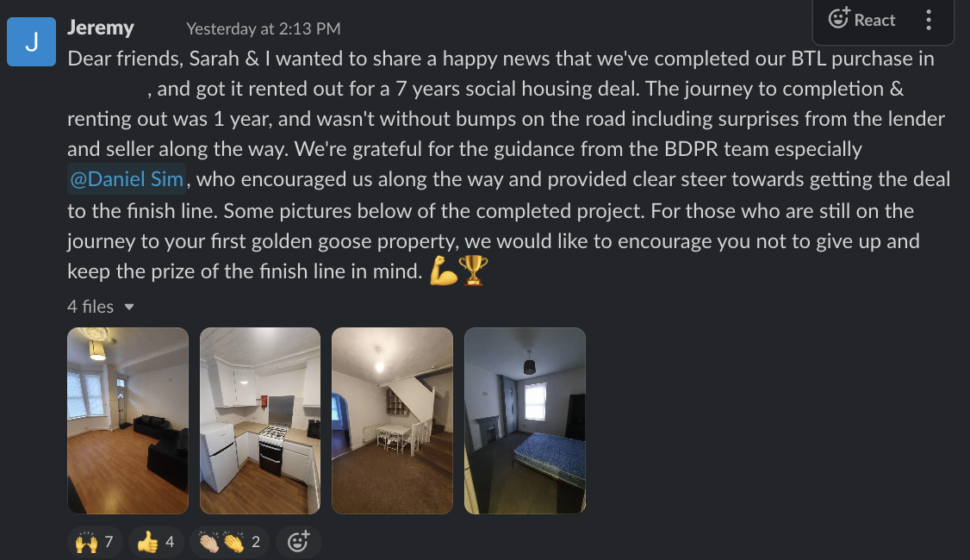
Task: Open the bedroom photo thumbnail
Action: point(525,420)
